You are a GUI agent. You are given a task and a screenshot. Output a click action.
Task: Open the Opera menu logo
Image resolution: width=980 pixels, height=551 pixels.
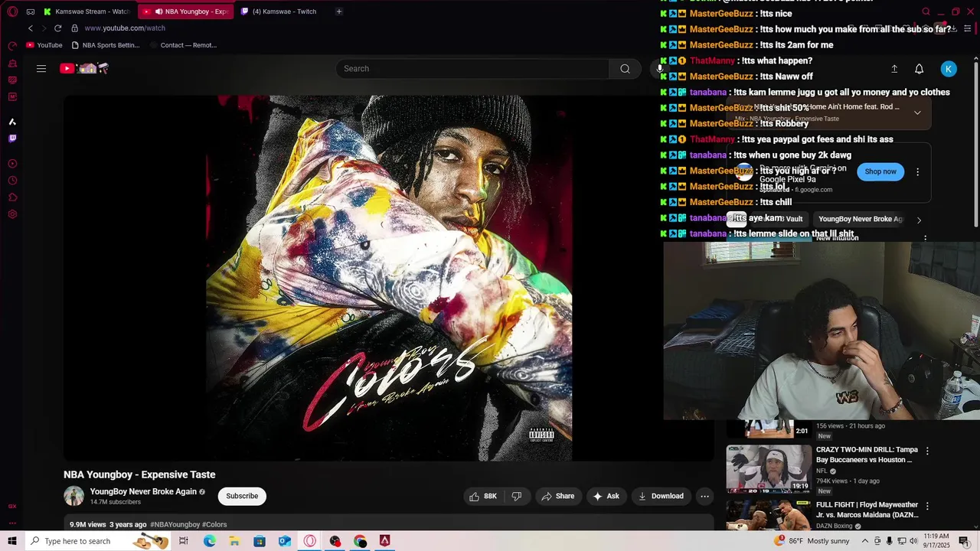12,11
